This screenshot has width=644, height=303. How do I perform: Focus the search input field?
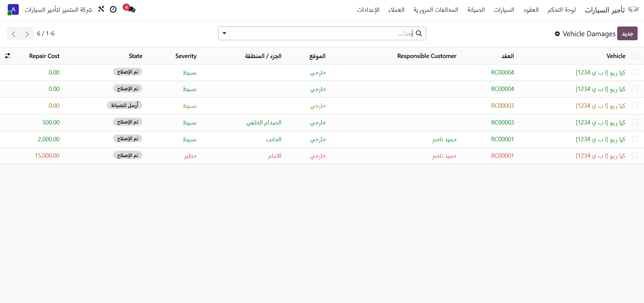pos(321,33)
